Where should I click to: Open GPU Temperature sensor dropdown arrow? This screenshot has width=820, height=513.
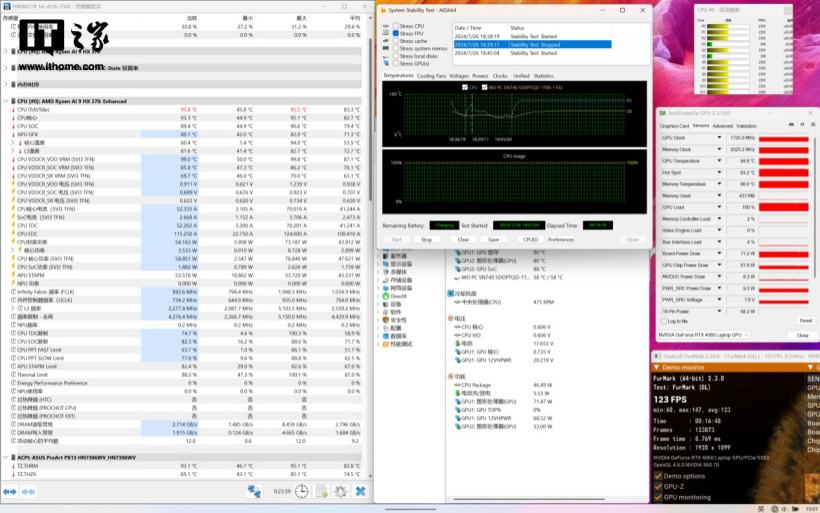(x=717, y=160)
